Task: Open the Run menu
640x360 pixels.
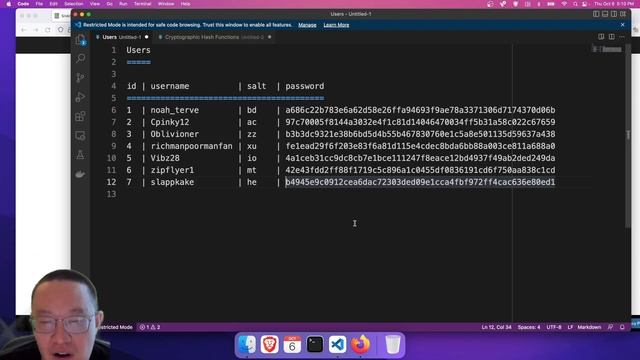Action: point(123,4)
